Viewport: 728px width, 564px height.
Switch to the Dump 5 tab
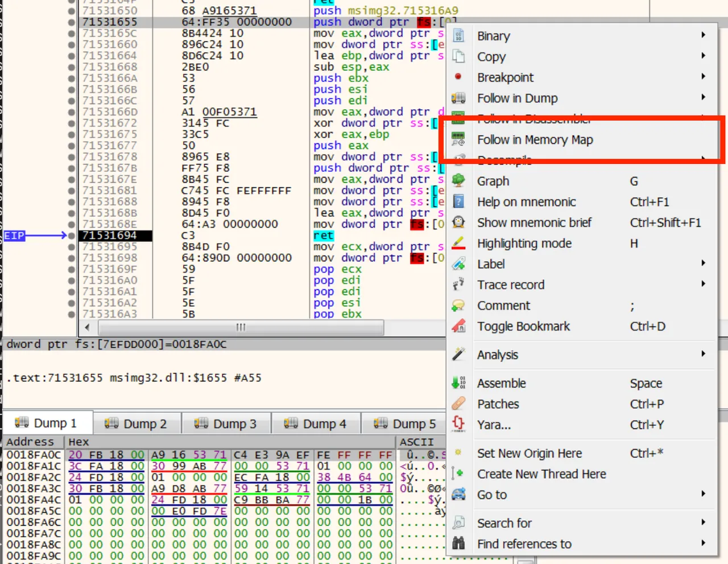(x=405, y=424)
